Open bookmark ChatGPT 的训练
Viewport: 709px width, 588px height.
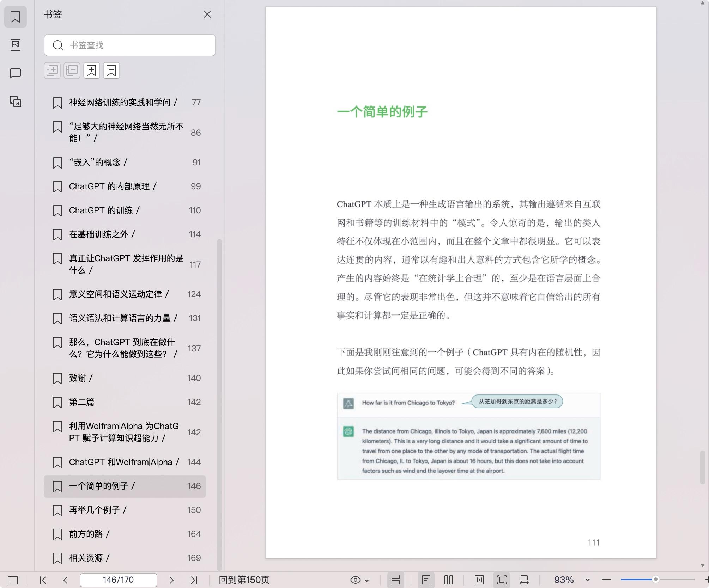click(125, 210)
